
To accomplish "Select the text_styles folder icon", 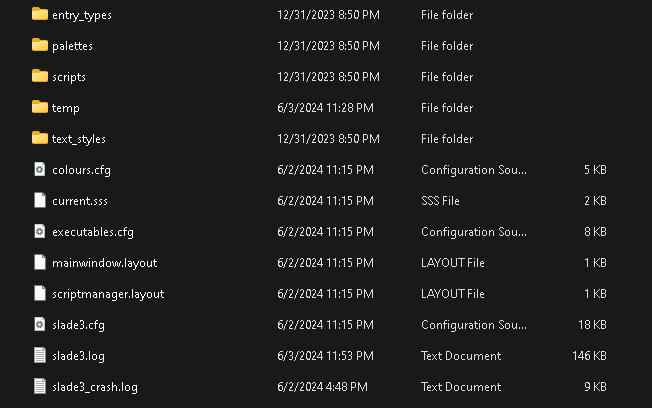I will (40, 138).
